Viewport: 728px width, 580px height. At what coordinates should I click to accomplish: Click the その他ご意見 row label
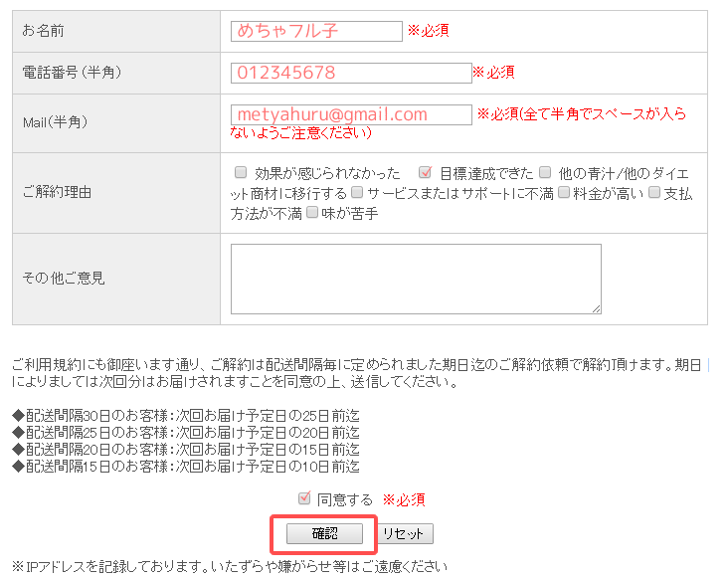pos(64,279)
